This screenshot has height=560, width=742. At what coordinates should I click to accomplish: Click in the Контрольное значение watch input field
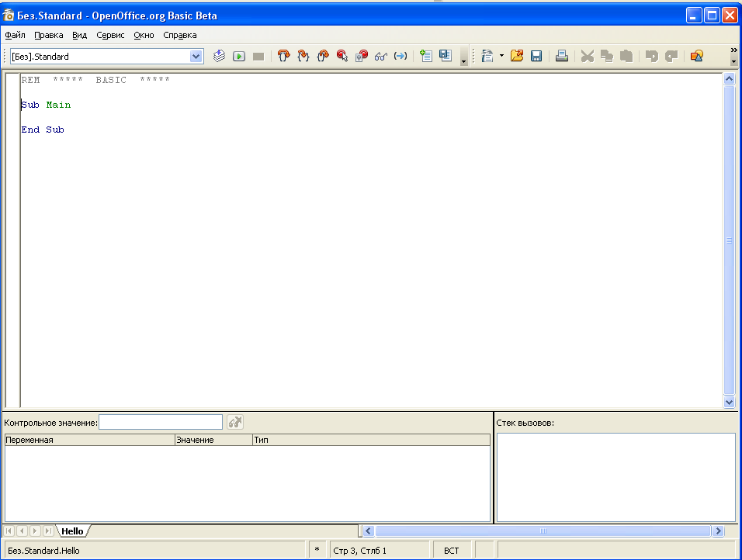pos(161,422)
